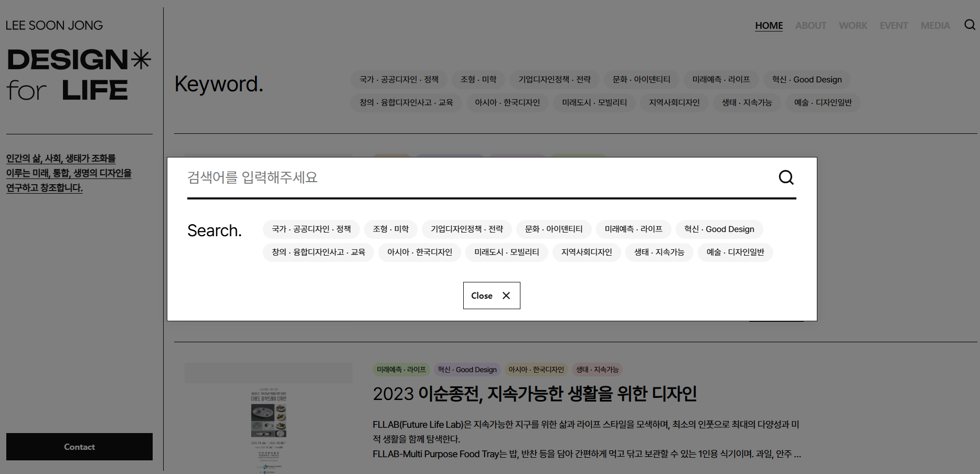Click the header search icon at top right
980x474 pixels.
coord(970,25)
